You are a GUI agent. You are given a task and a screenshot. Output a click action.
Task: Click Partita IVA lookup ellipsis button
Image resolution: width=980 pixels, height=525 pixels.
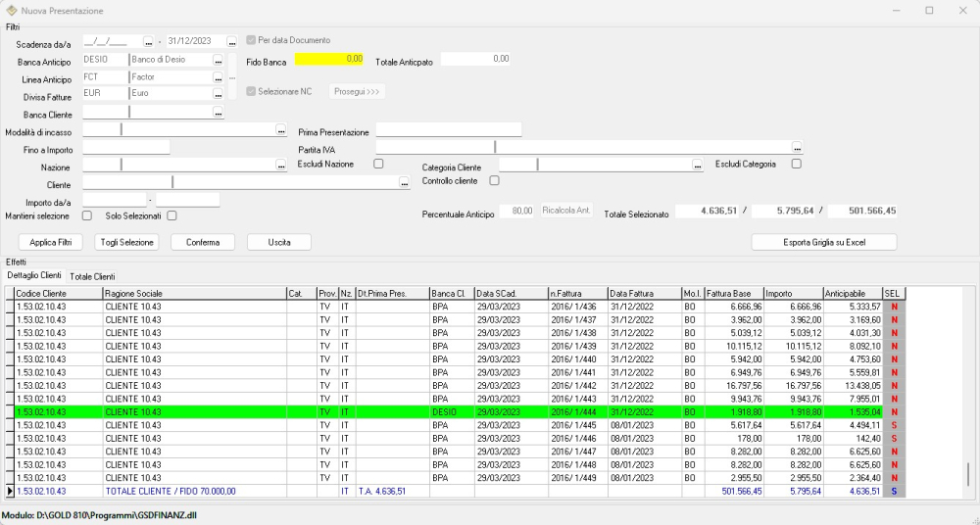pyautogui.click(x=797, y=148)
